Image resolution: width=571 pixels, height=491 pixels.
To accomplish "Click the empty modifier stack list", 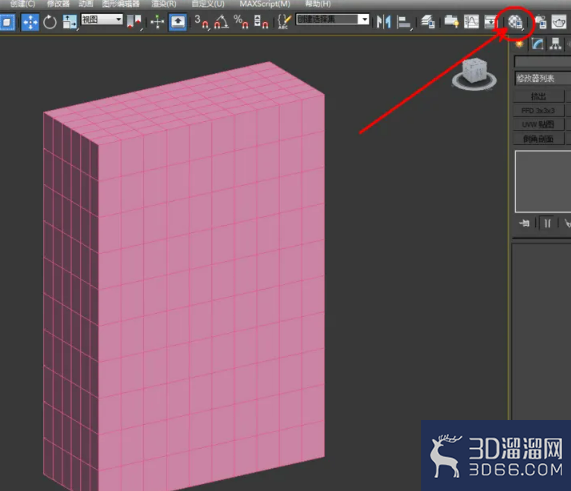I will 543,181.
